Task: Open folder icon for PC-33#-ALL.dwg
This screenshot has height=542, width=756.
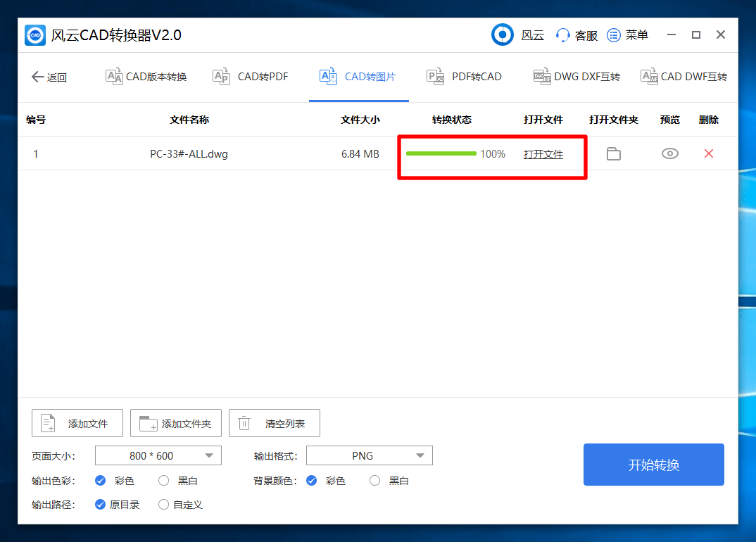Action: click(613, 154)
